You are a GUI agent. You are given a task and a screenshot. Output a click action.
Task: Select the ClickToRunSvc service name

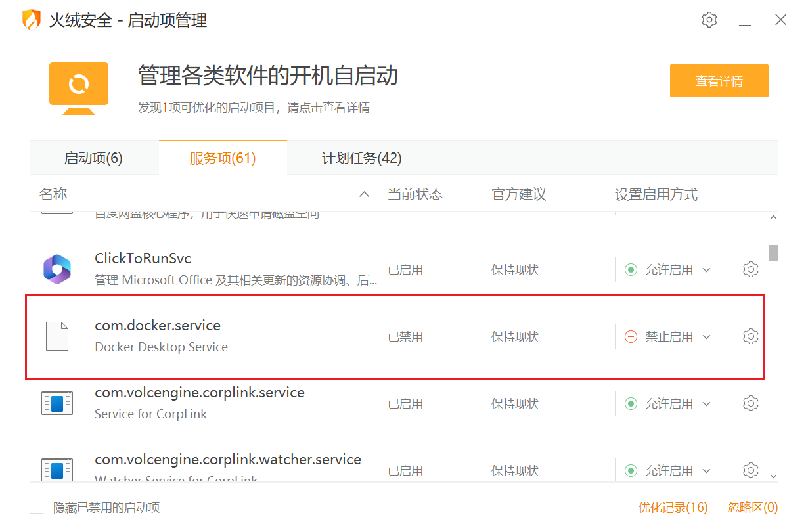coord(143,259)
